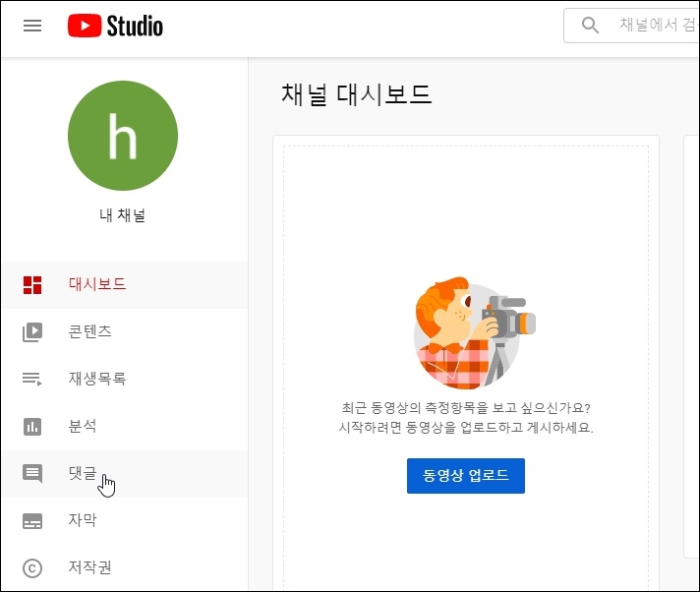Viewport: 700px width, 592px height.
Task: Click the cameraman illustration
Action: click(475, 333)
